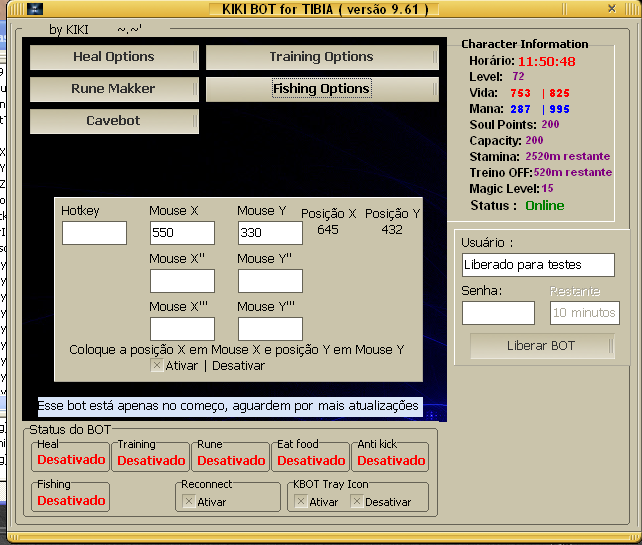Click the Posição Y value 432

click(392, 230)
